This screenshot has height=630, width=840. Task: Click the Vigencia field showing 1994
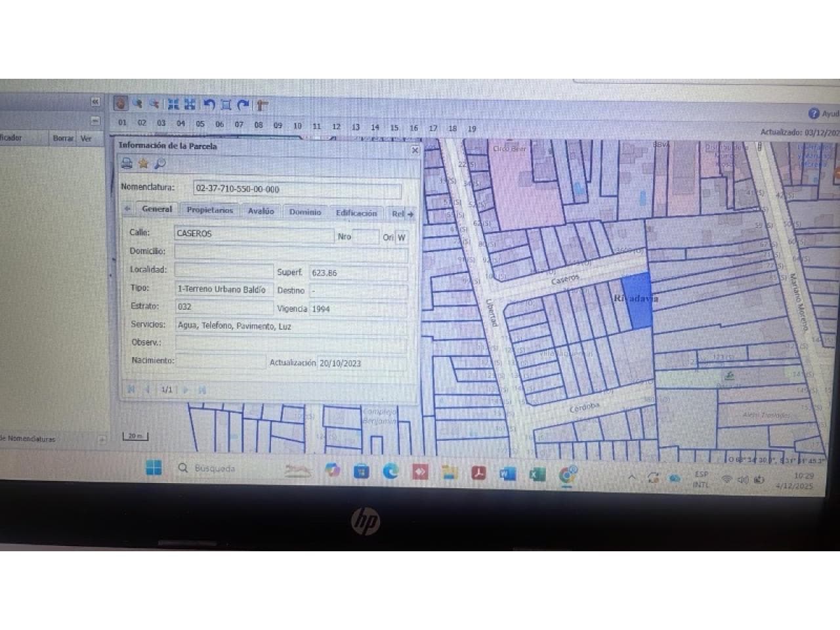click(358, 309)
